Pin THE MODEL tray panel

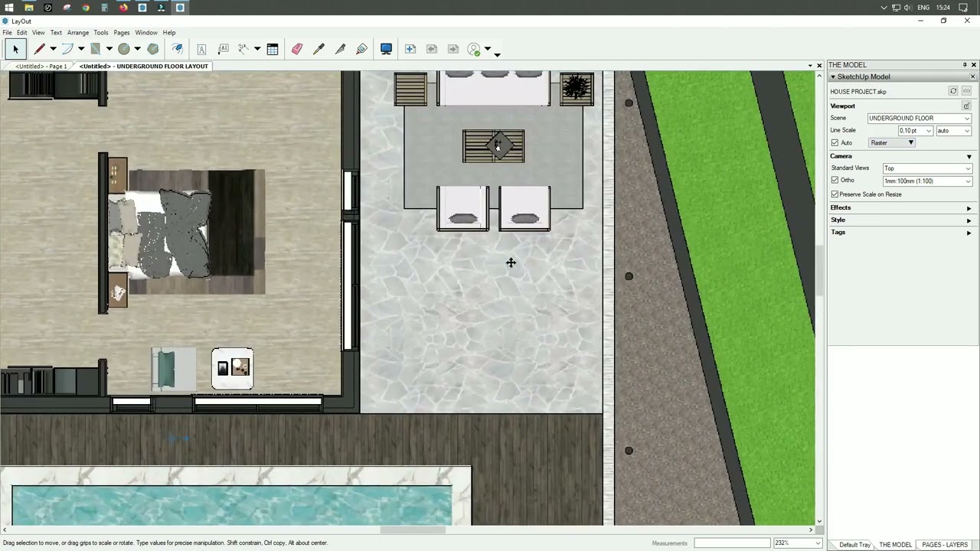(965, 65)
